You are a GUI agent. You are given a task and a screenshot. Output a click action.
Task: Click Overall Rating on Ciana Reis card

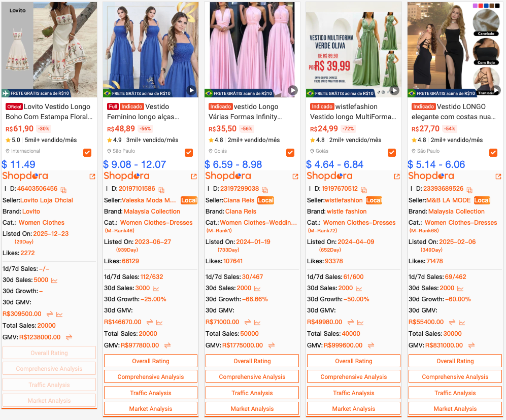click(x=252, y=361)
